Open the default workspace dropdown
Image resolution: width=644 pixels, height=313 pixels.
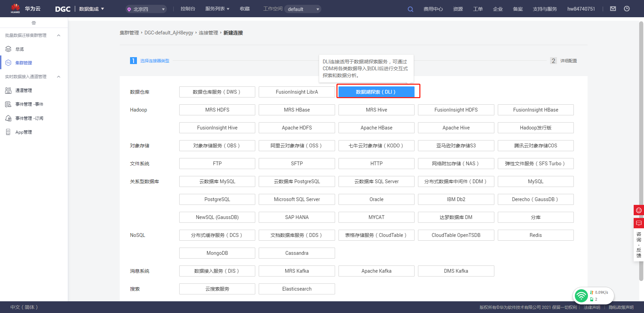click(303, 9)
